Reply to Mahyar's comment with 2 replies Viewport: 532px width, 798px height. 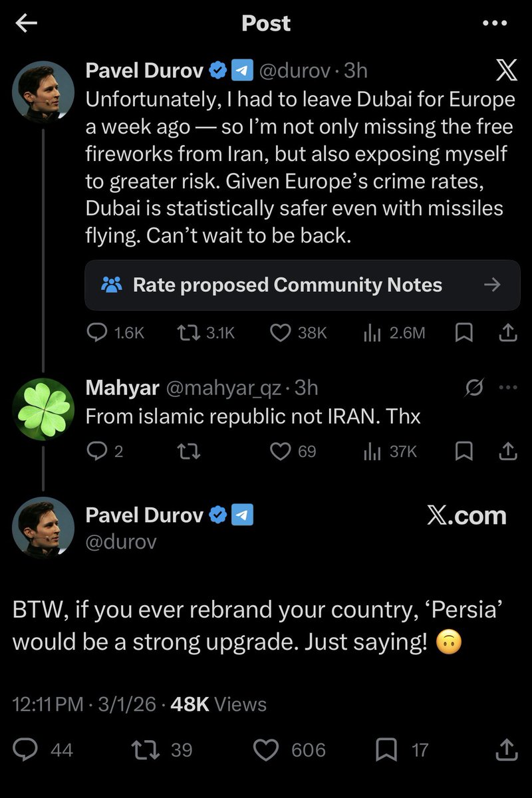105,452
